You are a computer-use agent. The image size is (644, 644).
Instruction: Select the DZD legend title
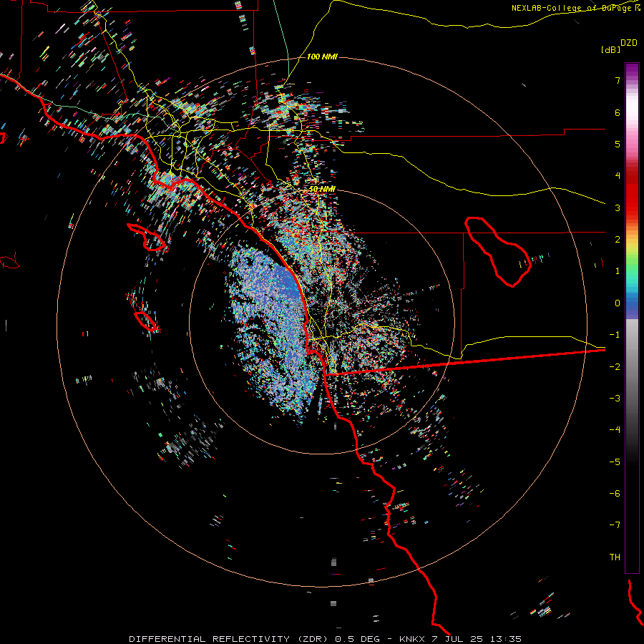coord(629,43)
